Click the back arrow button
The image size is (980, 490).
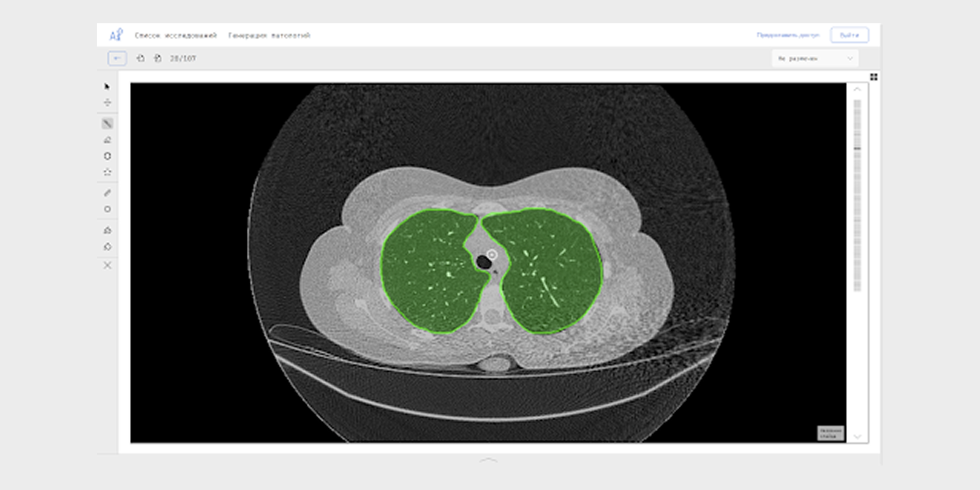117,58
